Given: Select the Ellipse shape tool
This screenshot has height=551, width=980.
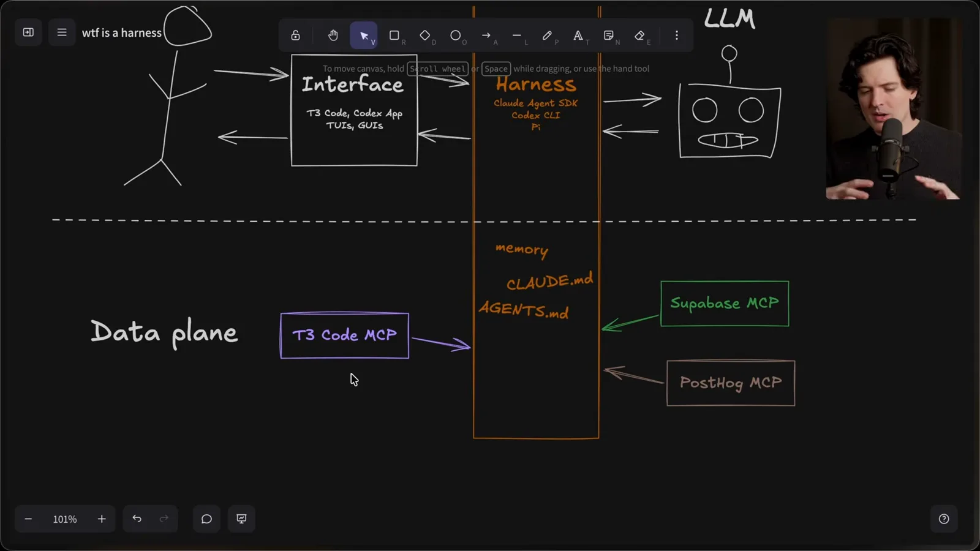Looking at the screenshot, I should coord(456,36).
